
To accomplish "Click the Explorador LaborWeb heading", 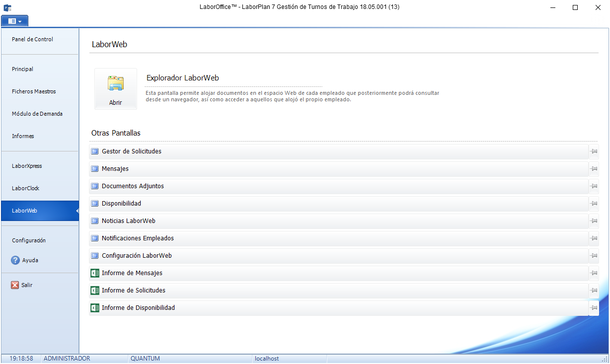I will point(183,78).
